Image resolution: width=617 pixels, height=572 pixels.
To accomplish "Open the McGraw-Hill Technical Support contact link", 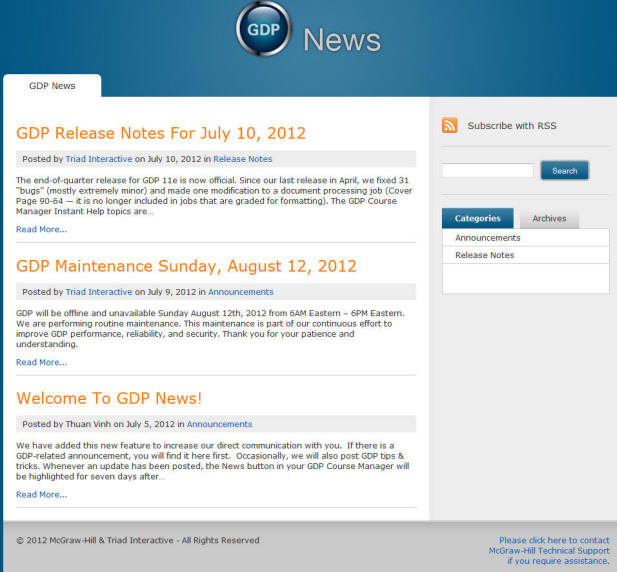I will tap(549, 550).
